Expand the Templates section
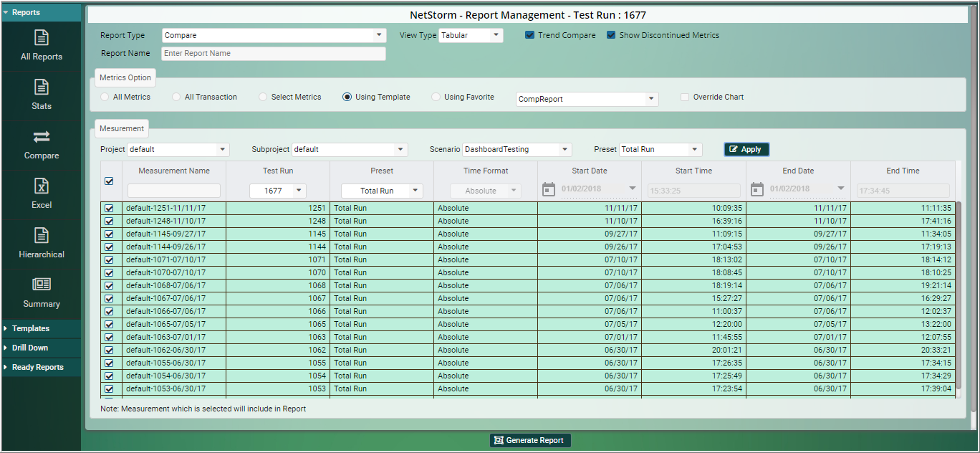Screen dimensions: 980x453 click(41, 328)
